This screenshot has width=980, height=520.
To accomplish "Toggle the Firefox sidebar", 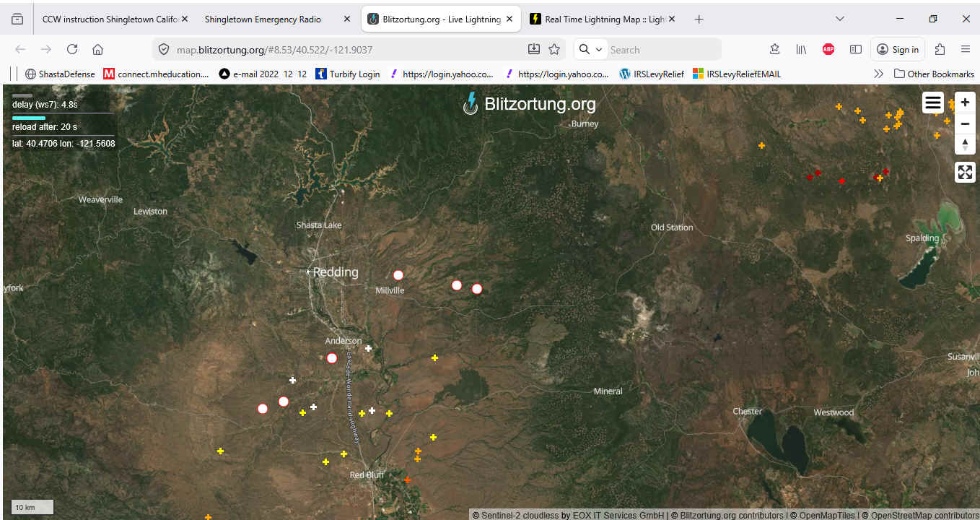I will 856,49.
